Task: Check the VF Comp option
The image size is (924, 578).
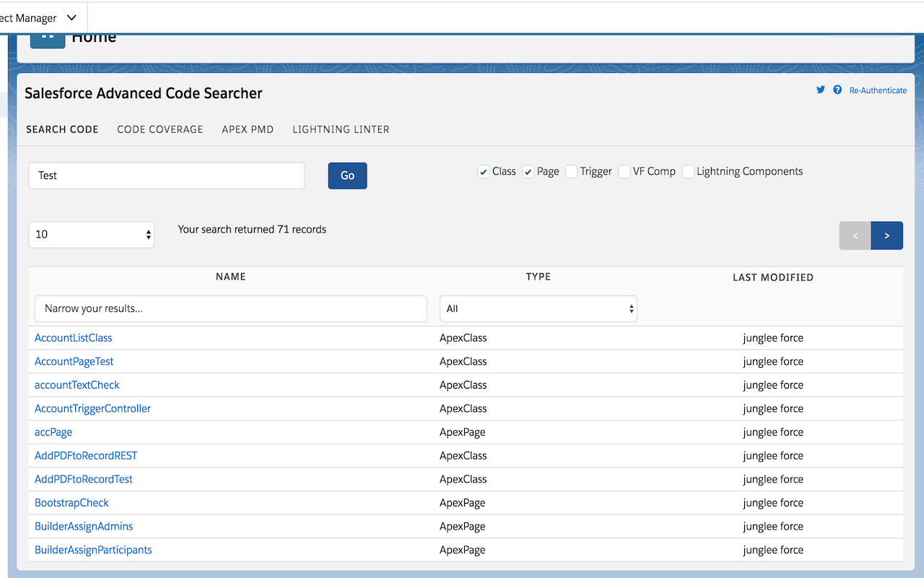Action: [624, 171]
